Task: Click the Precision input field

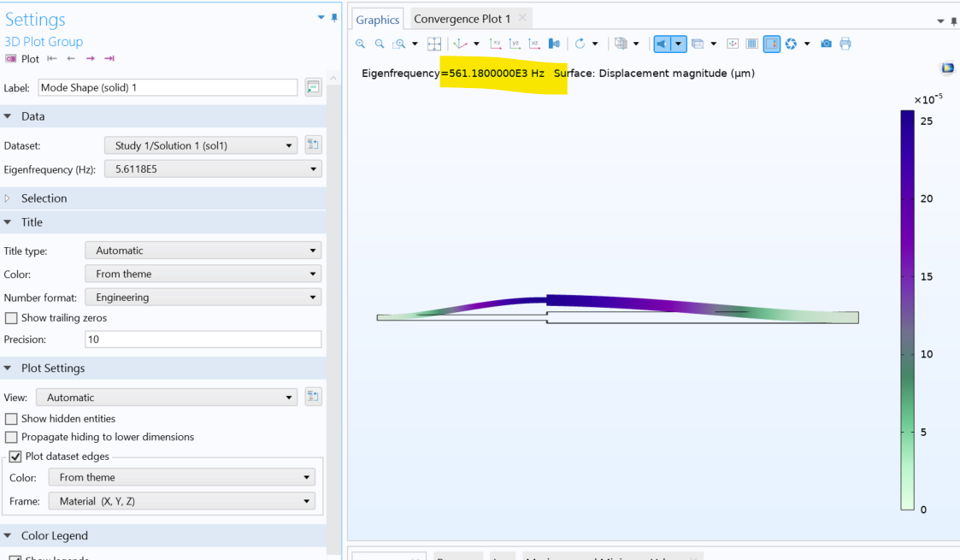Action: click(203, 339)
